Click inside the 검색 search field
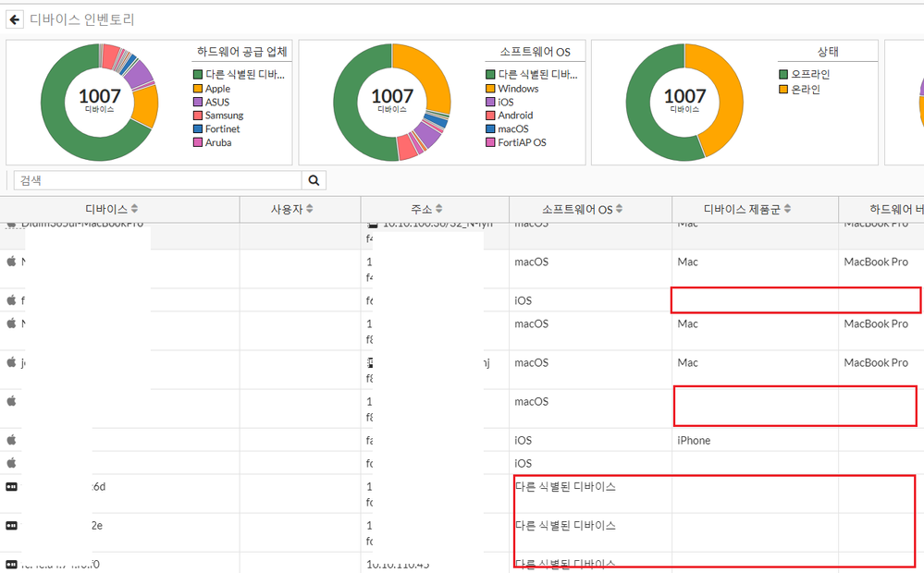The image size is (924, 573). point(158,180)
